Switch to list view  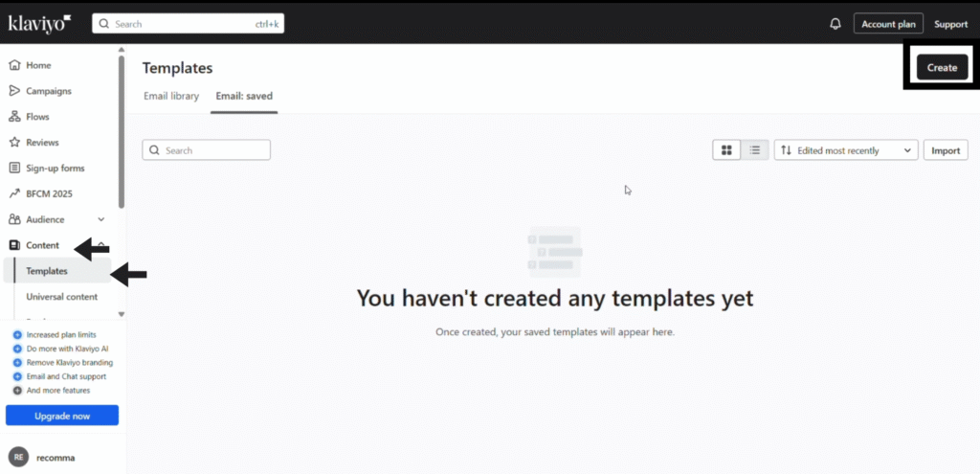755,150
